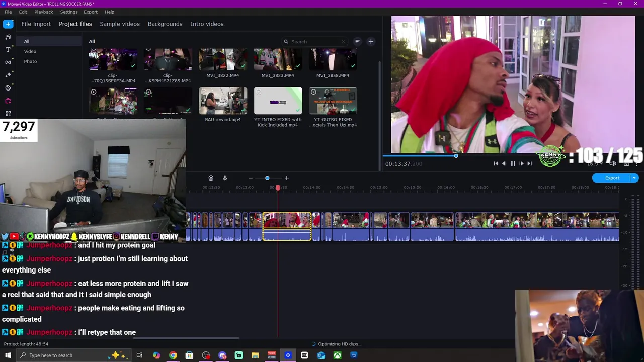
Task: Open the blue Import plus tab in sidebar
Action: [x=8, y=24]
